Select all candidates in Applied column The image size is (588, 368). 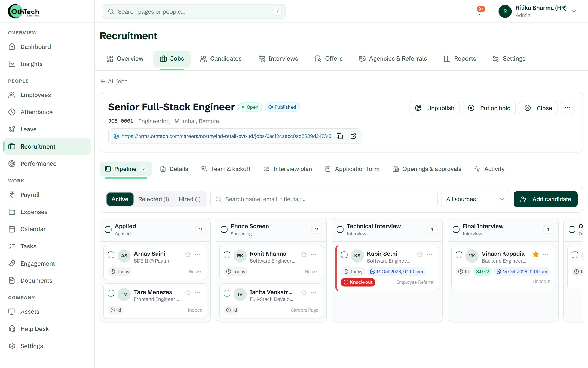pyautogui.click(x=108, y=229)
